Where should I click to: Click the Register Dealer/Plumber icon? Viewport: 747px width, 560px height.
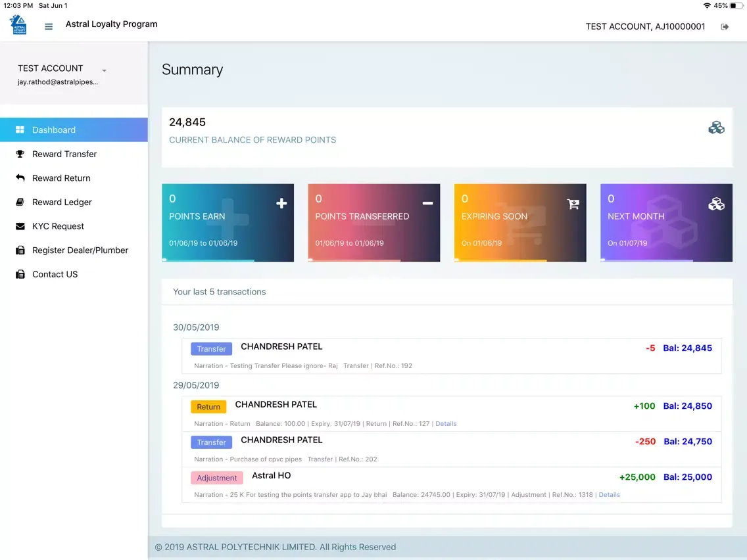[20, 250]
